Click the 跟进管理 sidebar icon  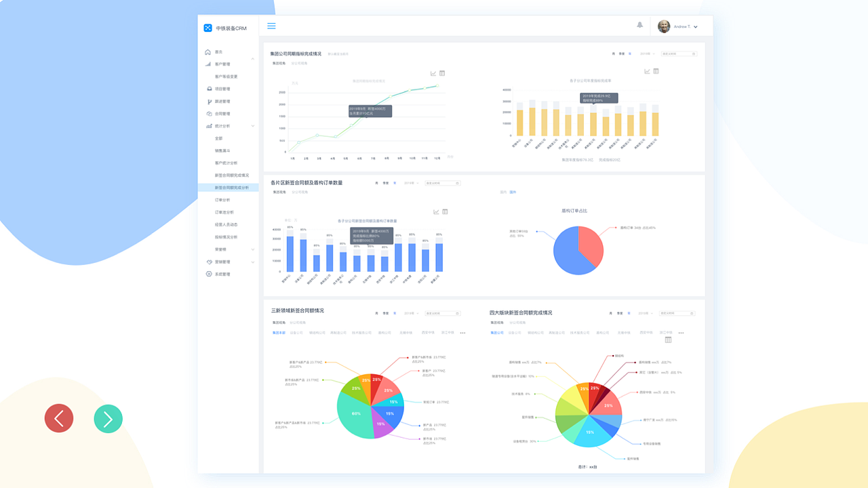(209, 100)
